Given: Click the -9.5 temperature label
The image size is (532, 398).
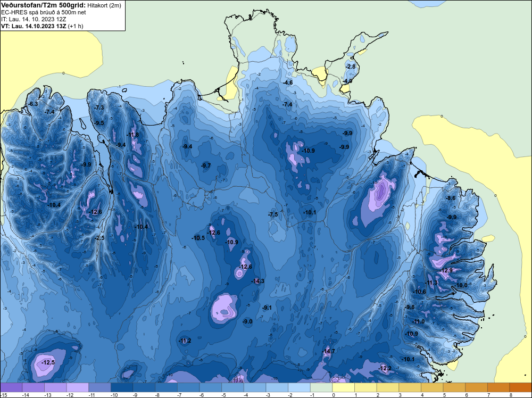Looking at the screenshot, I should tap(99, 123).
